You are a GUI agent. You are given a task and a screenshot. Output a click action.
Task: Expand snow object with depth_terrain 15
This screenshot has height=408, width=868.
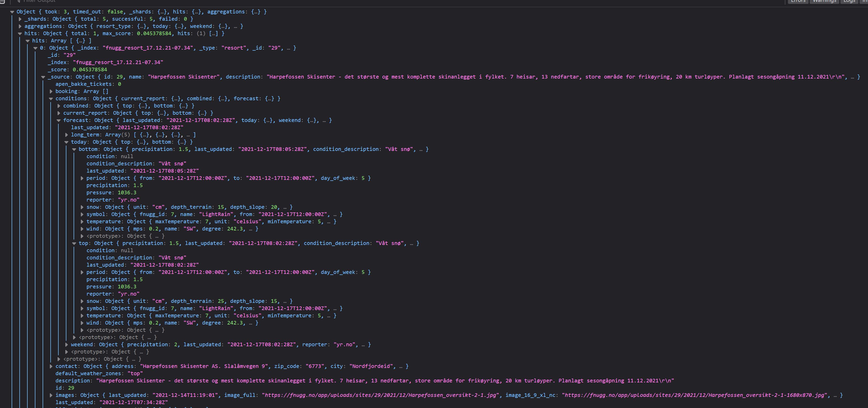82,207
